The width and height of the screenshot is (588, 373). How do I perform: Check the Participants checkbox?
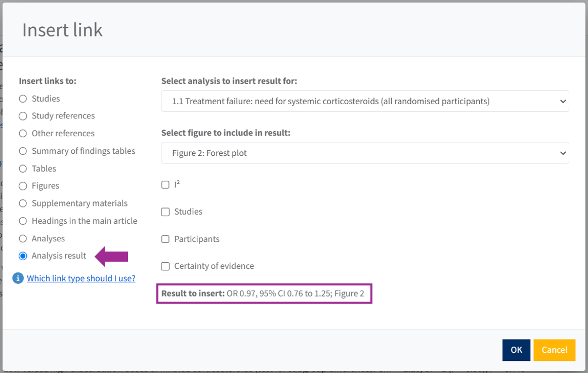click(x=165, y=239)
